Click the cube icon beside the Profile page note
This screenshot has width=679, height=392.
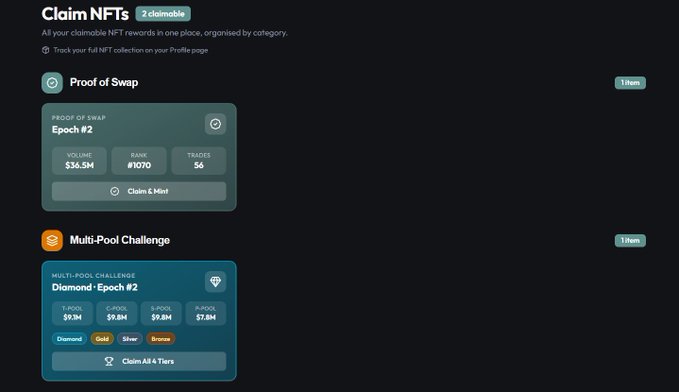click(x=45, y=50)
